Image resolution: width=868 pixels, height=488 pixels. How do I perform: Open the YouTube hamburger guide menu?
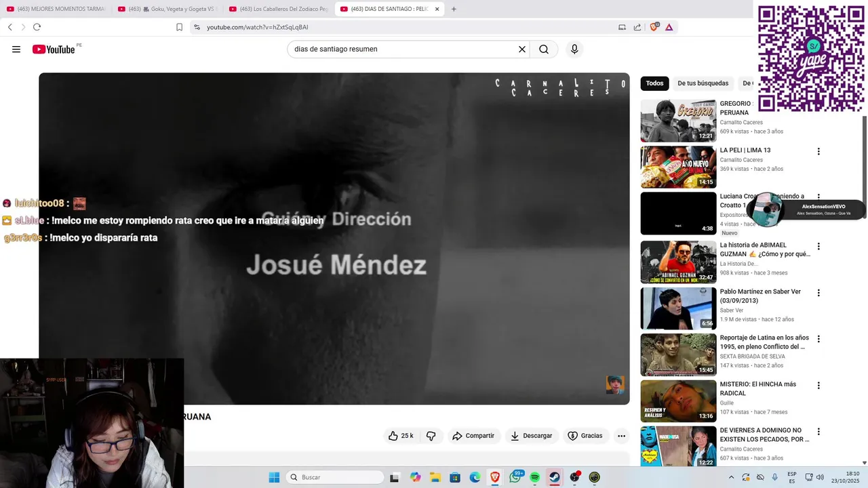[x=16, y=49]
